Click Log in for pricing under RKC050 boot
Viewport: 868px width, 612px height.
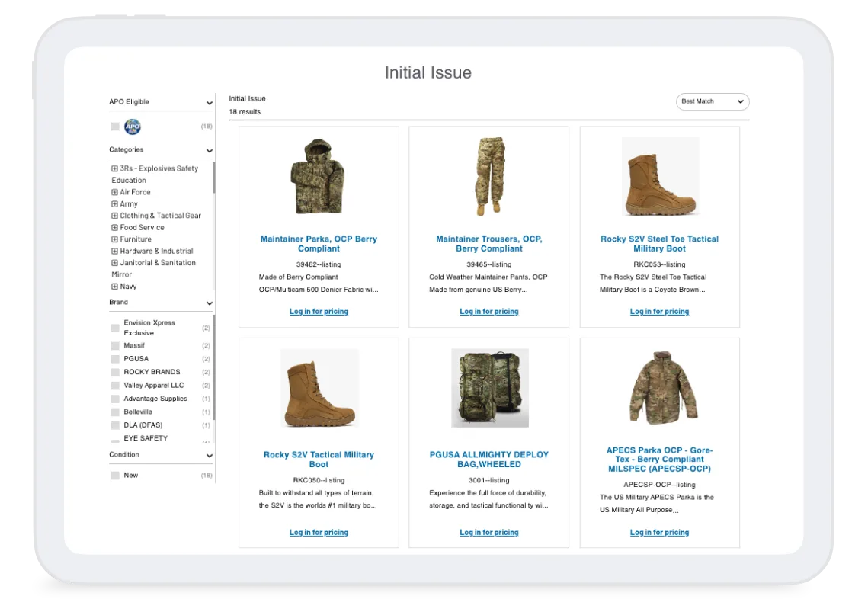point(319,532)
